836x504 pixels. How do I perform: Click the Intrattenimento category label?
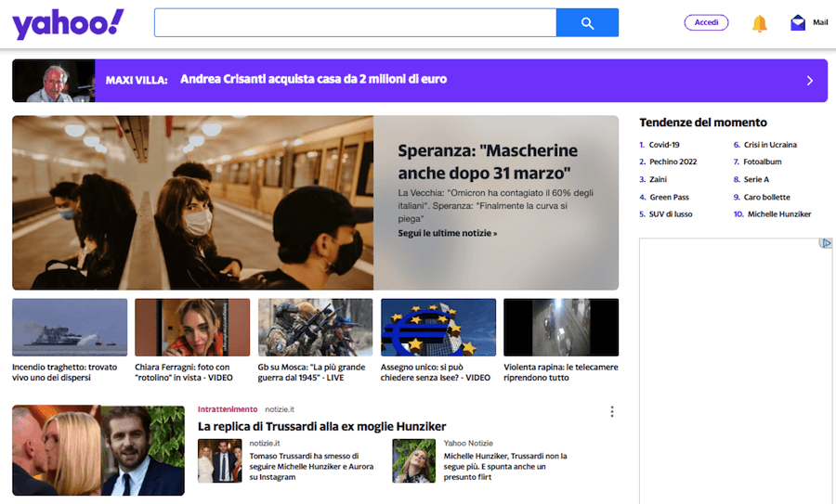click(x=228, y=409)
